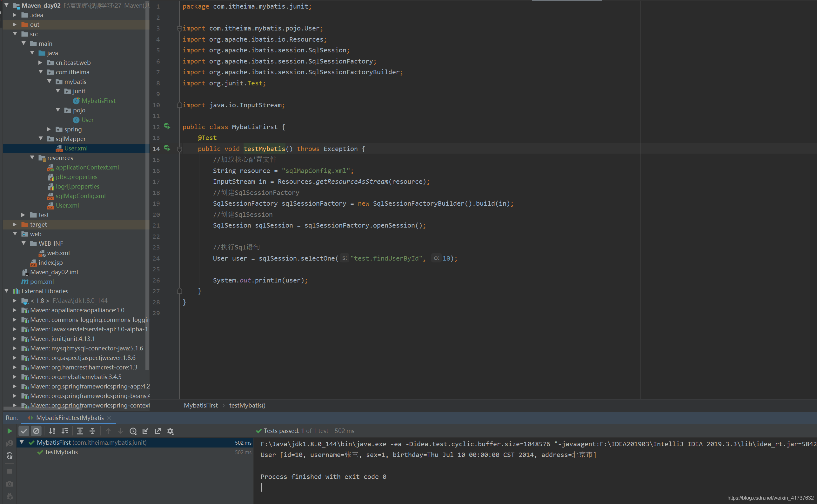This screenshot has width=817, height=504.
Task: Click MybatisFirst in editor breadcrumb
Action: click(201, 405)
